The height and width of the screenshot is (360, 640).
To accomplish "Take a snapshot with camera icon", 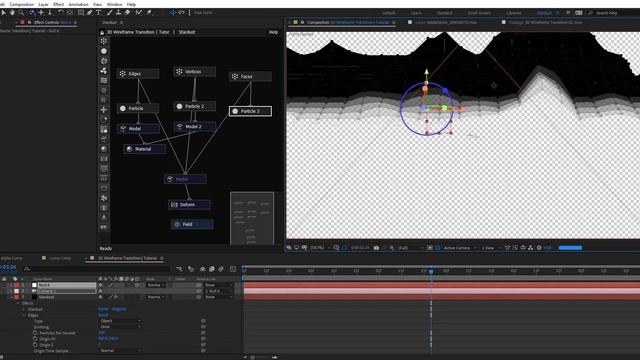I will point(376,248).
